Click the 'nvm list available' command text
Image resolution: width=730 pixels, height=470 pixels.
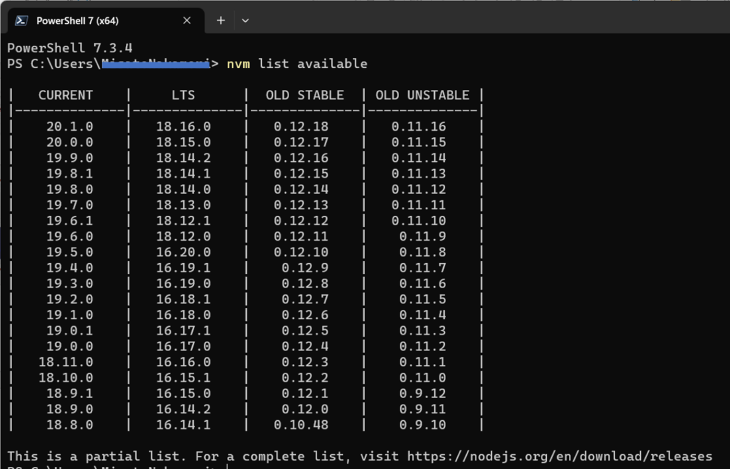coord(297,64)
